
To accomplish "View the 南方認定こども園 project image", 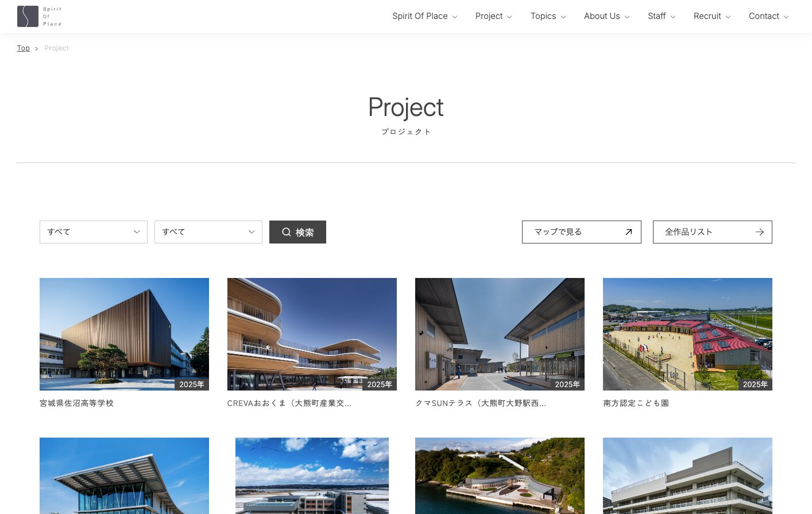I will (687, 334).
